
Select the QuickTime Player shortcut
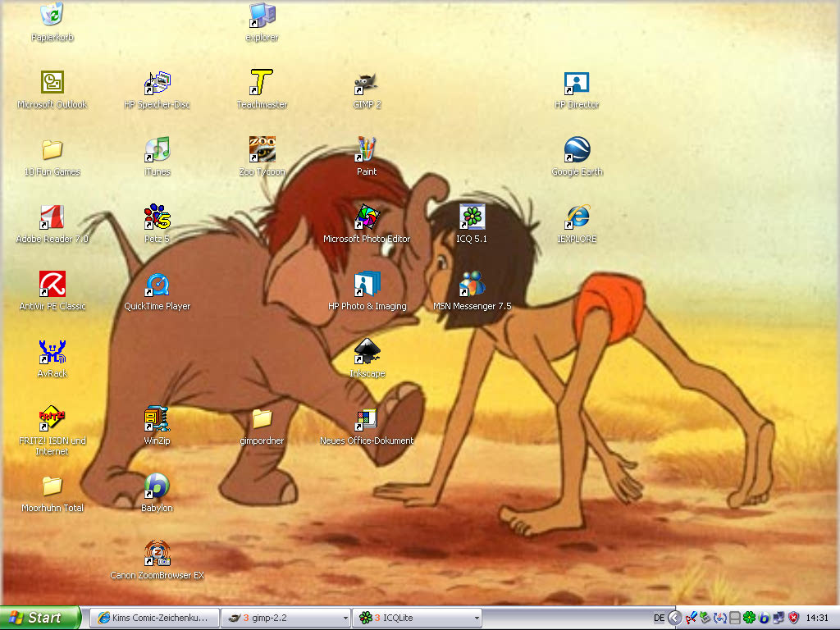coord(157,285)
